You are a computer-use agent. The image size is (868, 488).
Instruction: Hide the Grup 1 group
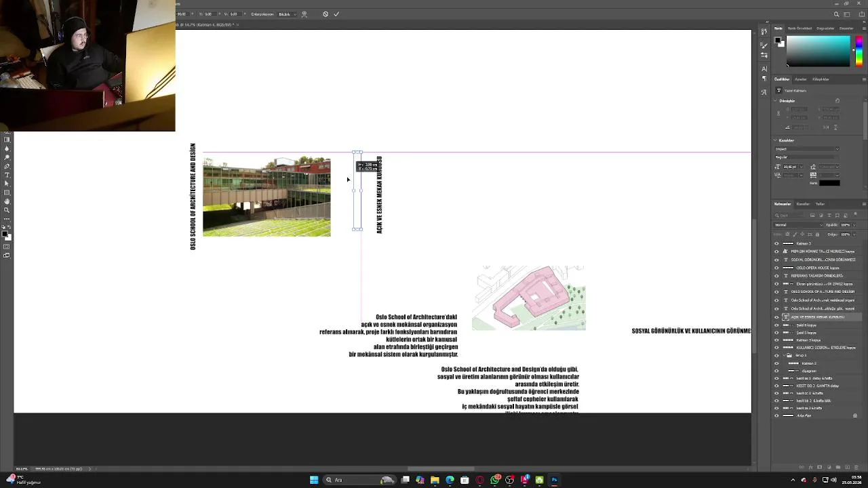click(777, 354)
